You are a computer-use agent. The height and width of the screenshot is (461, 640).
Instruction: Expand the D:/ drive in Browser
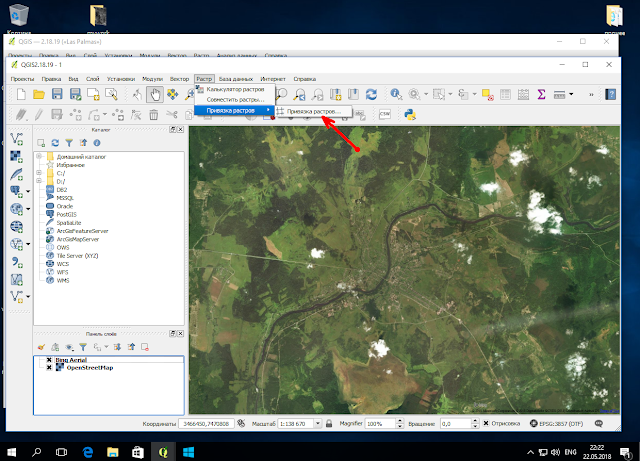click(x=39, y=181)
